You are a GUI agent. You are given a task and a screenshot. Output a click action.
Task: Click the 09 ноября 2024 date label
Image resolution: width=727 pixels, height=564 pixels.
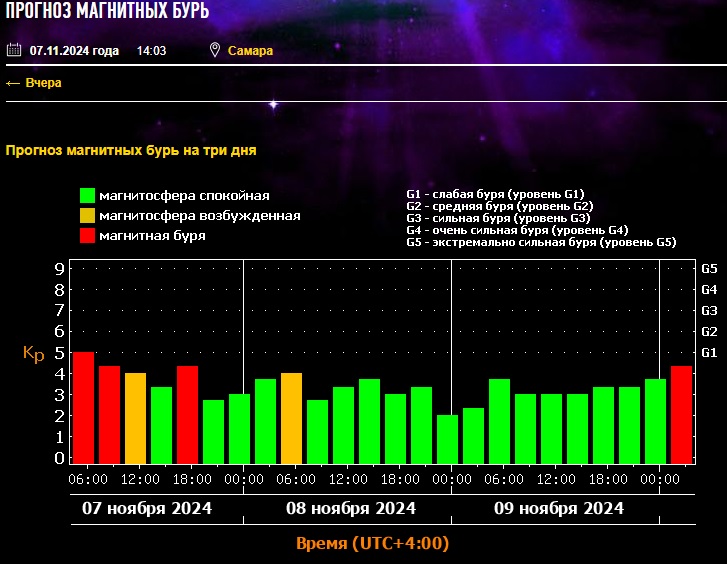pyautogui.click(x=558, y=509)
